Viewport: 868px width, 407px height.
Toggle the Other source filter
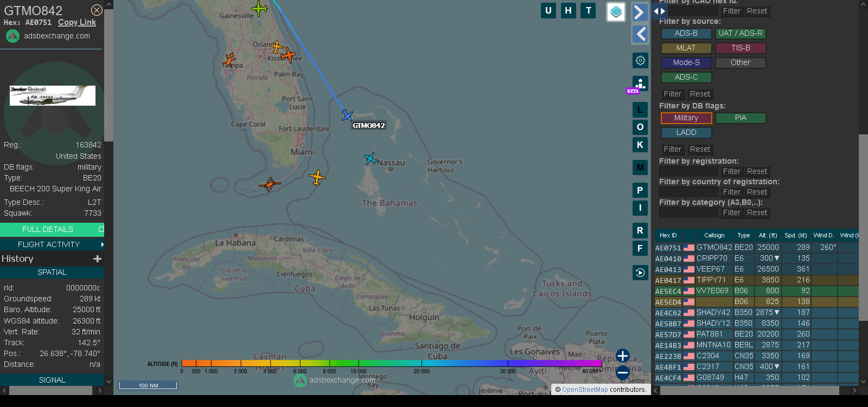click(x=741, y=63)
